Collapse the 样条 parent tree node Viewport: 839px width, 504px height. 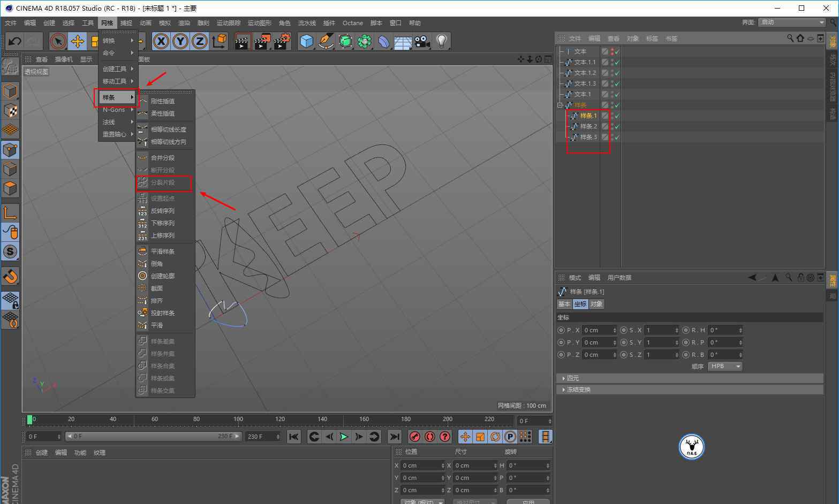coord(560,105)
